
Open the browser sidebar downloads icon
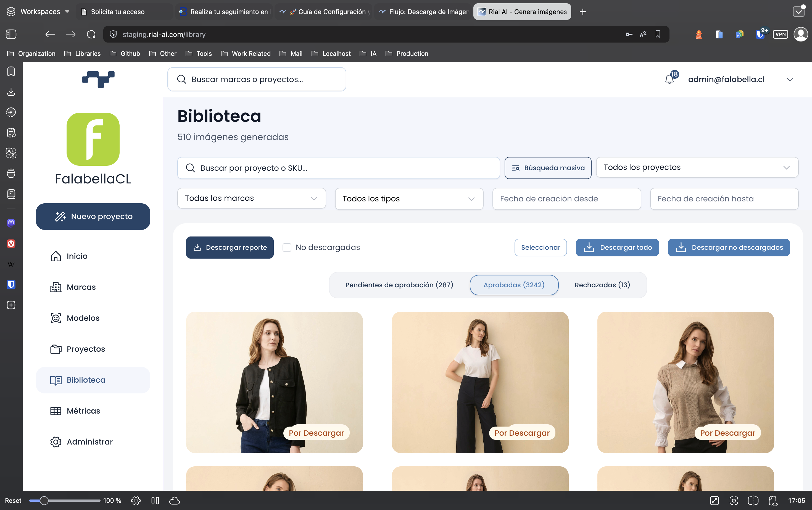pyautogui.click(x=11, y=92)
